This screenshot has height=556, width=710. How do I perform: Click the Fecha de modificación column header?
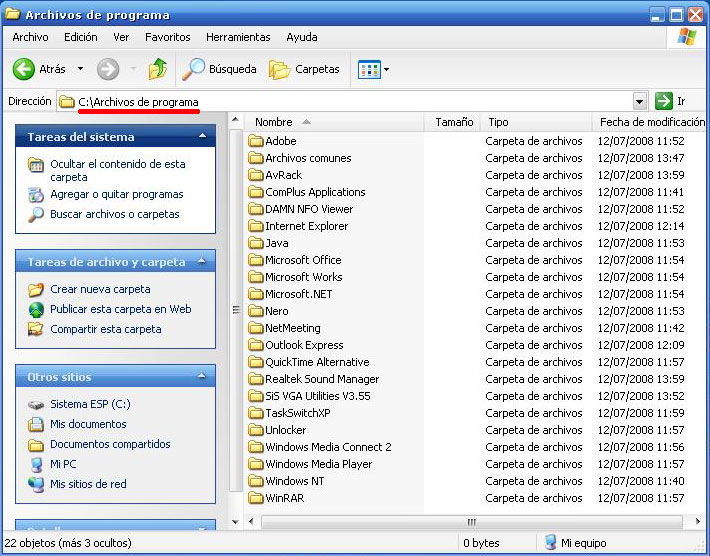pos(651,122)
